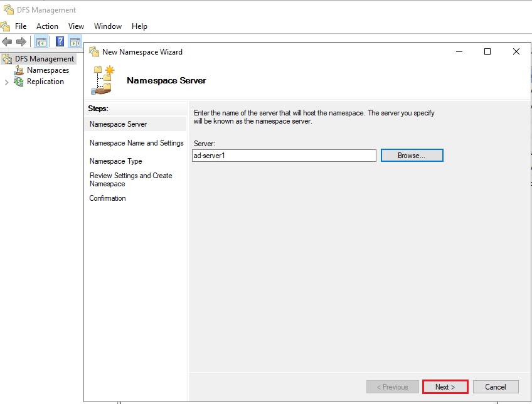The height and width of the screenshot is (404, 532).
Task: Click the Cancel button in the wizard
Action: pyautogui.click(x=496, y=386)
